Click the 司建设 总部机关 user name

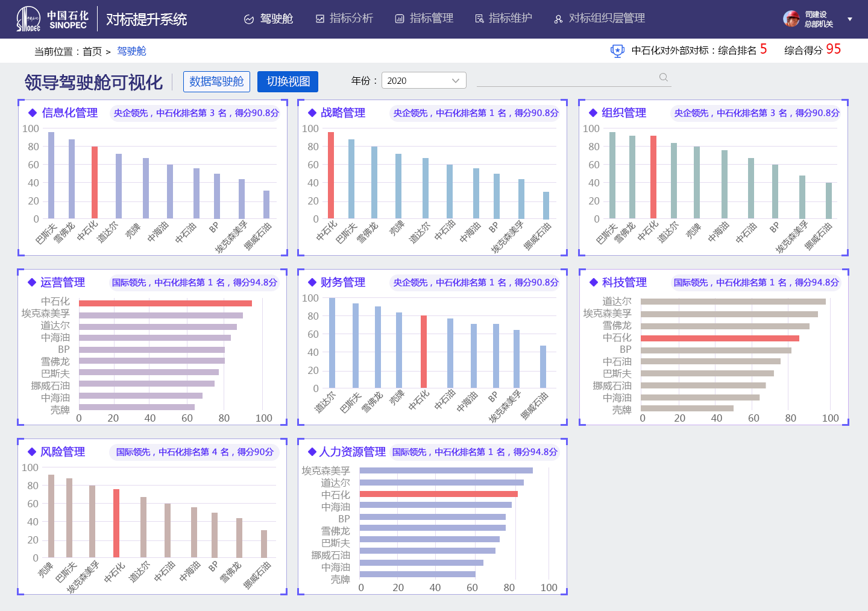coord(819,19)
